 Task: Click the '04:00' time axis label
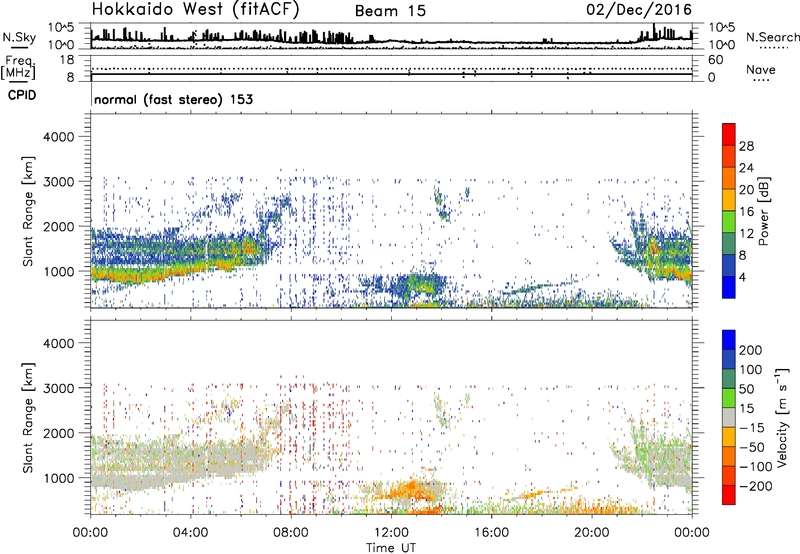(191, 533)
